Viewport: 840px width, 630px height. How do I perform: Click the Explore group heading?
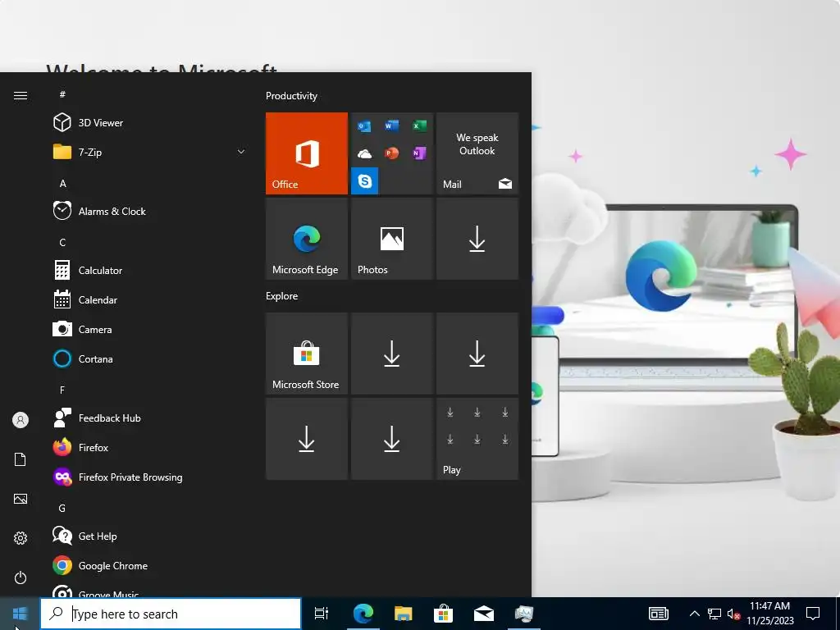pos(282,295)
